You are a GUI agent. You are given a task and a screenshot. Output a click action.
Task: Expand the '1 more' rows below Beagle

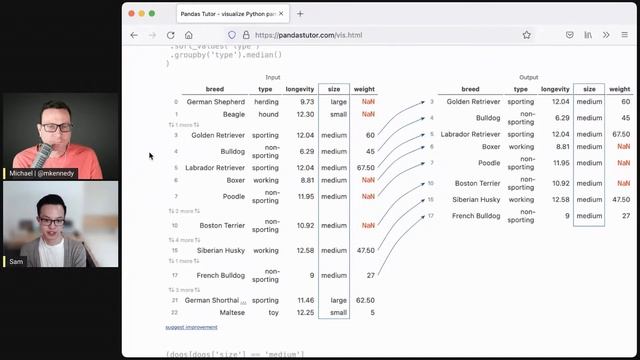[x=184, y=124]
